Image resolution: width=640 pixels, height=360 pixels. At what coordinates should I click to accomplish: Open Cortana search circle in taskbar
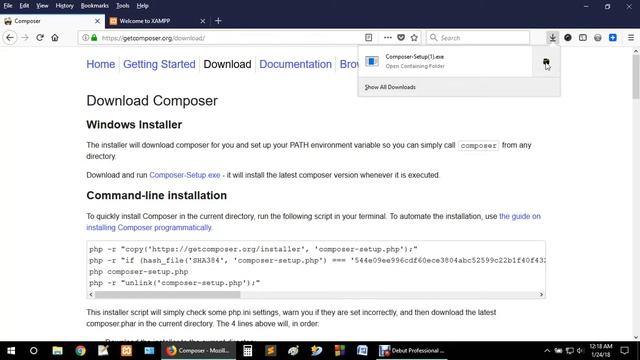pos(34,351)
